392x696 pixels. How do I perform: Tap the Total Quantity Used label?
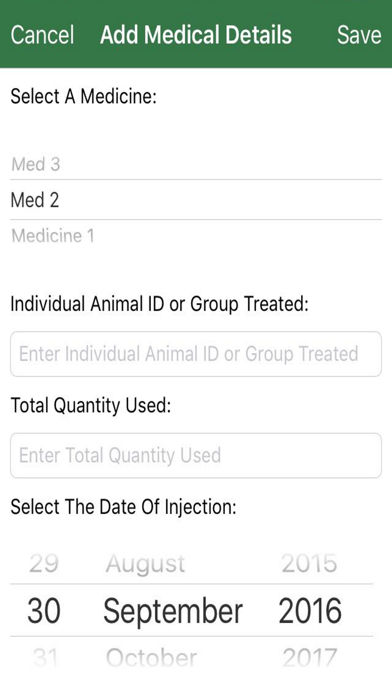(x=91, y=405)
